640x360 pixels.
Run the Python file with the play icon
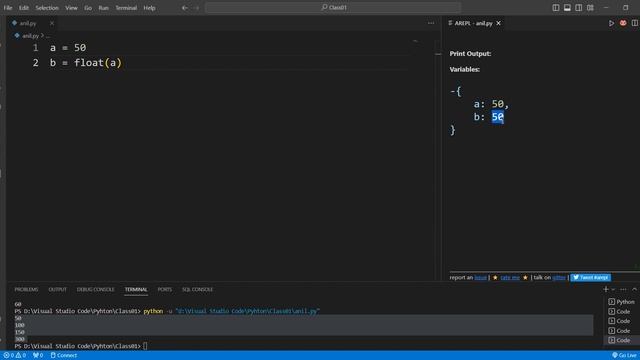pos(611,23)
